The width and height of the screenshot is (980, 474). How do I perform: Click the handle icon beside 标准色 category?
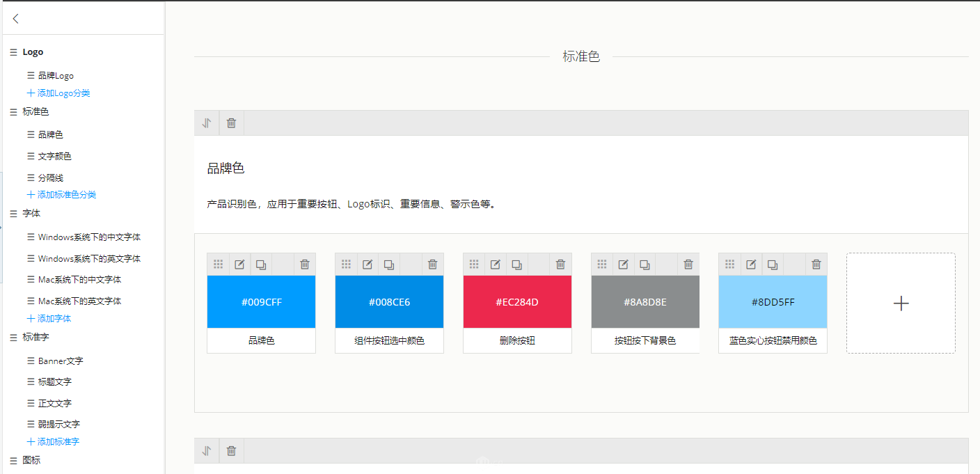[x=13, y=111]
